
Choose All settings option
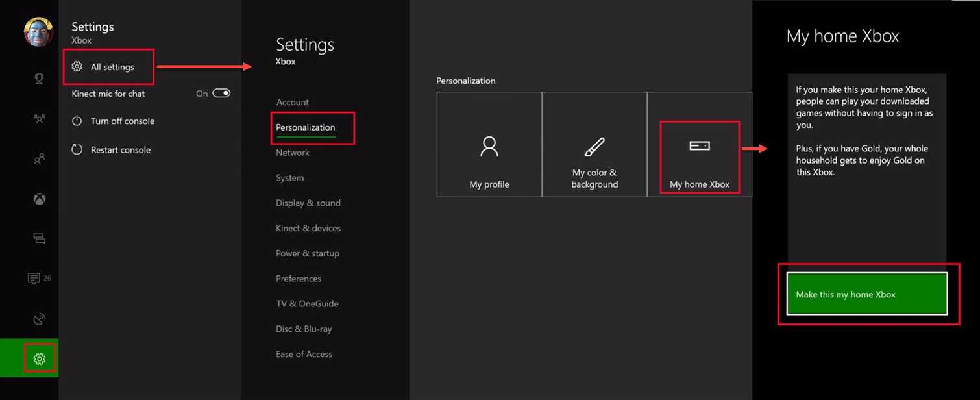tap(109, 66)
